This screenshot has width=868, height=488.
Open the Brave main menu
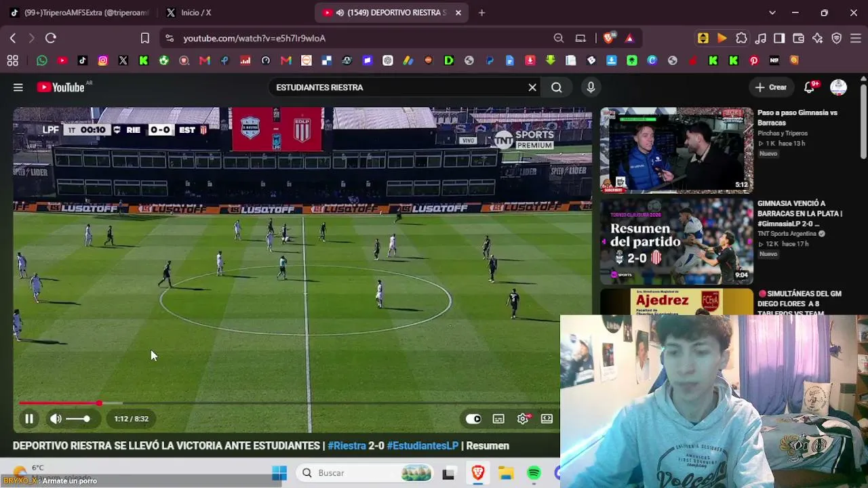tap(856, 39)
